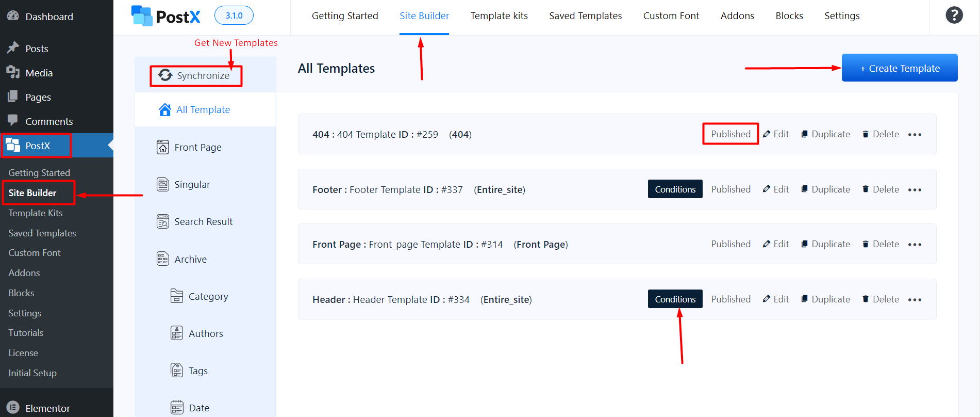Viewport: 980px width, 417px height.
Task: Open more options for Footer template
Action: (x=915, y=190)
